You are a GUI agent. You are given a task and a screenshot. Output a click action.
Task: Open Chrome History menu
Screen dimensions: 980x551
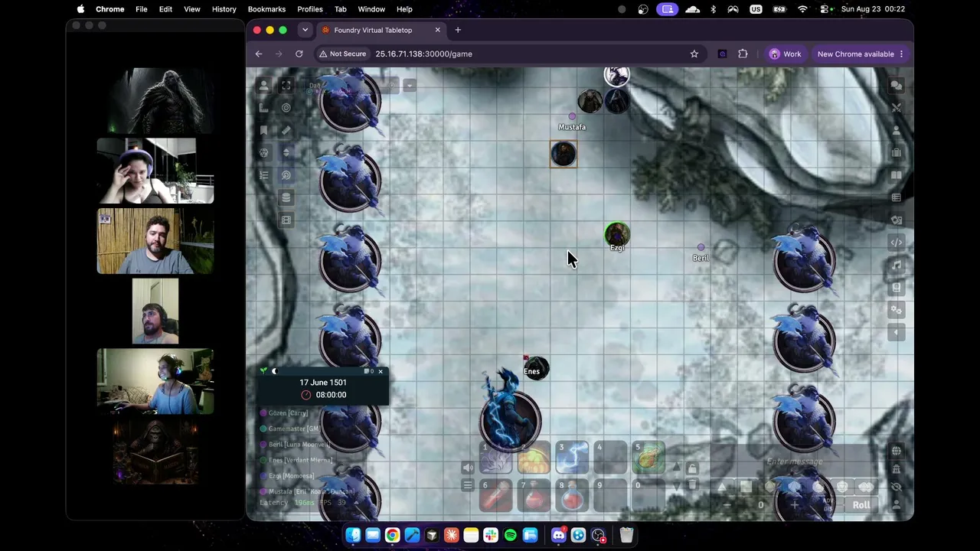(x=224, y=9)
